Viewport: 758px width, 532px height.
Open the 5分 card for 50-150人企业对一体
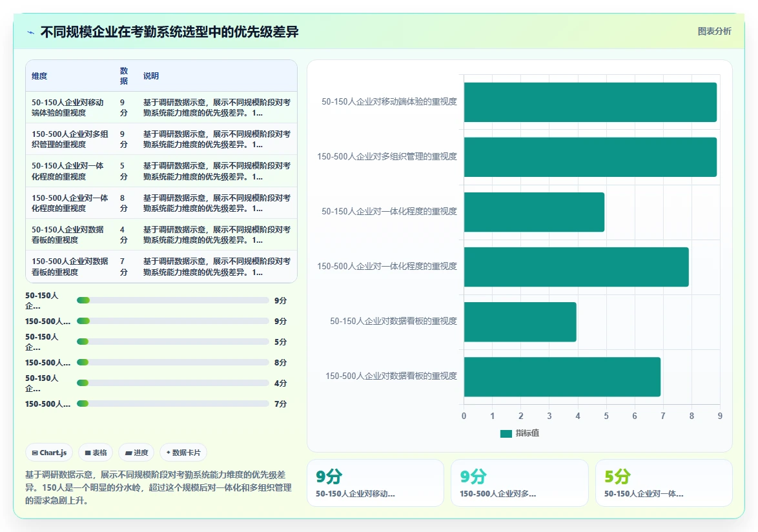[x=664, y=483]
